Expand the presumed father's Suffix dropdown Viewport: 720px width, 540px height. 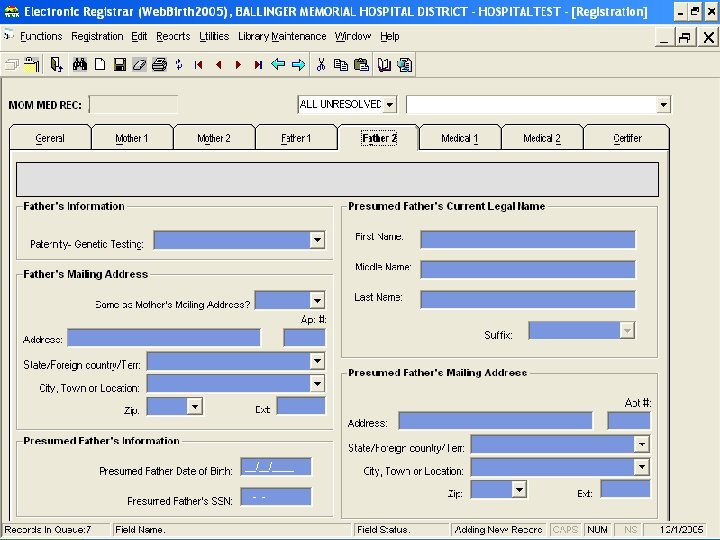(x=627, y=331)
